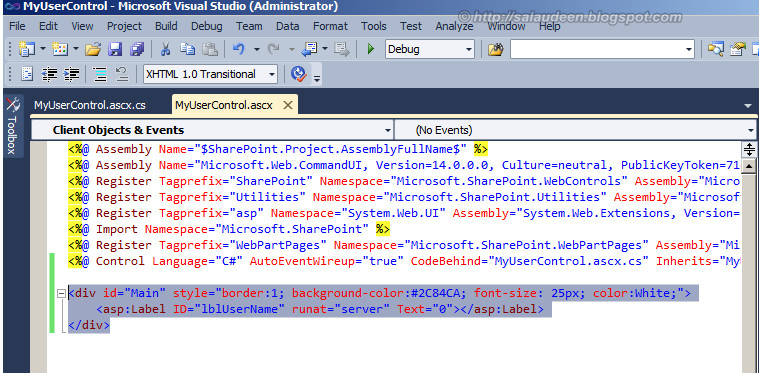
Task: Start debugging with the green play icon
Action: coord(371,49)
